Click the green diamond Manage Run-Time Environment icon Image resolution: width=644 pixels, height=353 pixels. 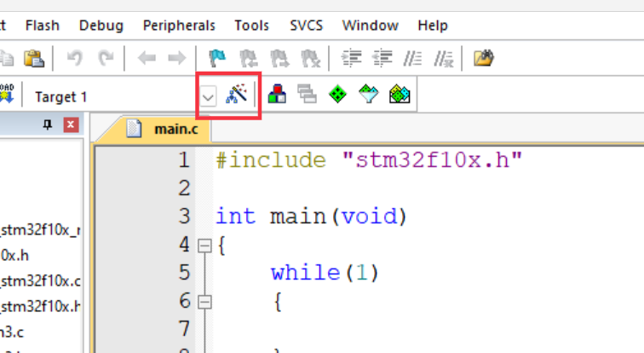[x=337, y=94]
